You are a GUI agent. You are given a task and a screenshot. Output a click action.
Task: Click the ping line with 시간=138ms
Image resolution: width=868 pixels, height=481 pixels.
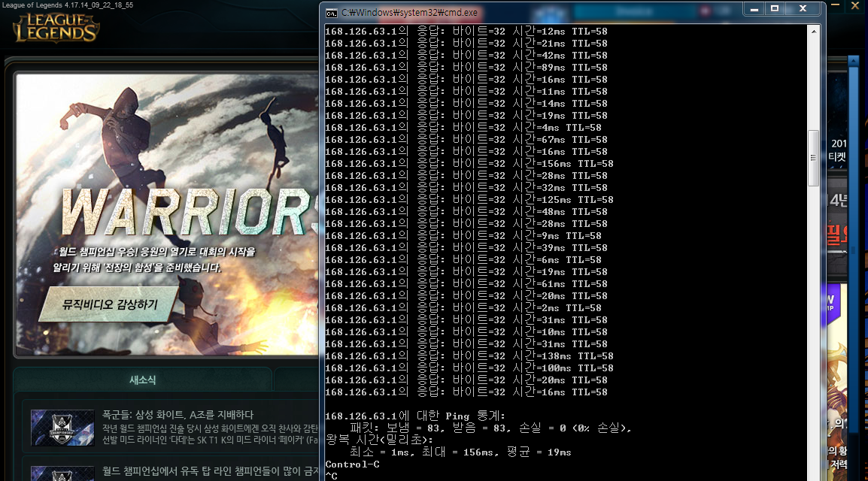tap(469, 356)
